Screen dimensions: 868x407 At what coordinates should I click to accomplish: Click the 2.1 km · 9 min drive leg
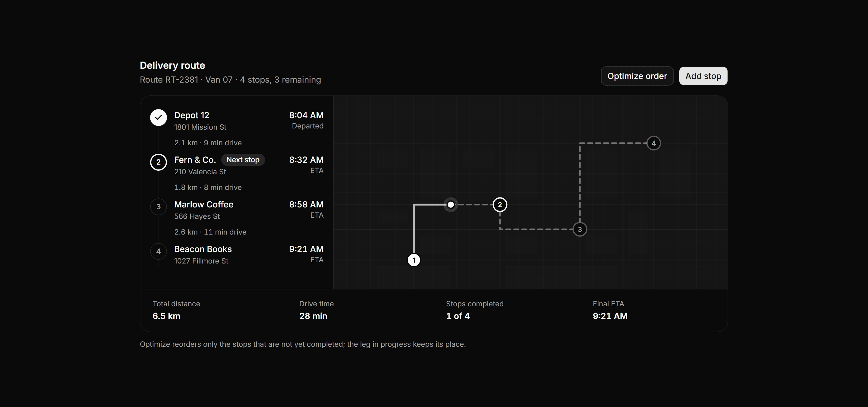click(x=208, y=143)
